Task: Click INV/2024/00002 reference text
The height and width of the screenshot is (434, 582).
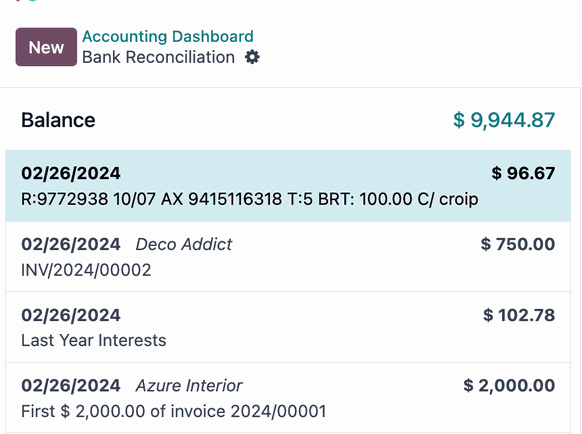Action: point(86,270)
